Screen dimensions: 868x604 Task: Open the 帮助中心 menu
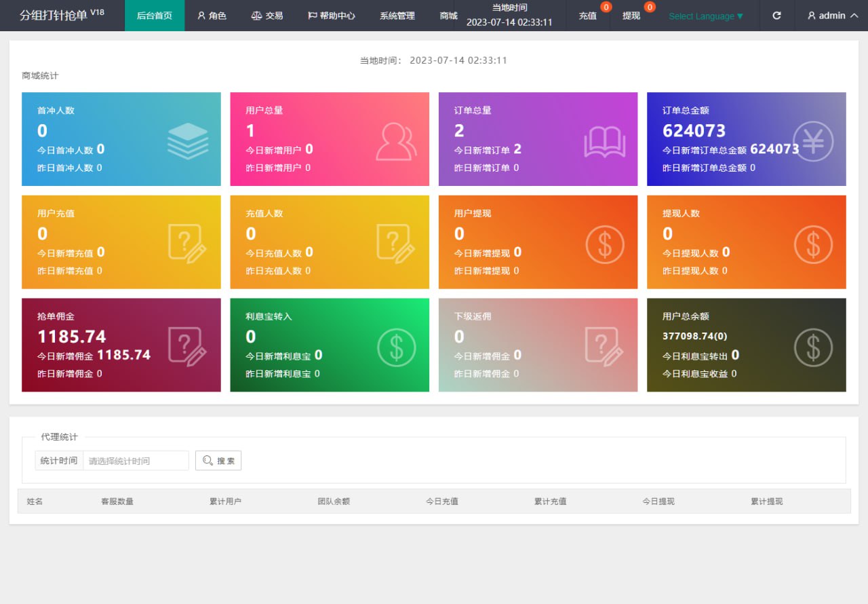(332, 16)
